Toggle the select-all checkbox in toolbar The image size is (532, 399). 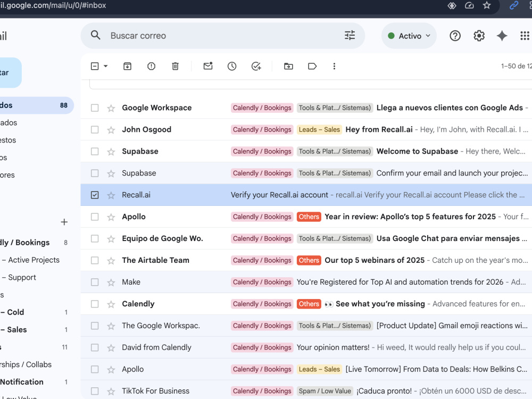coord(95,66)
